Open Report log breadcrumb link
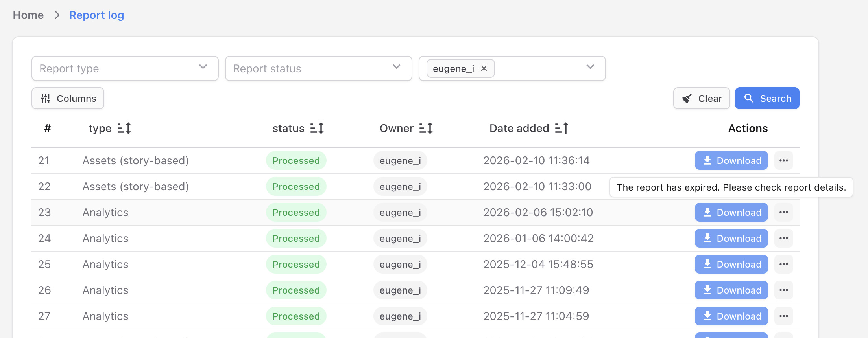 96,15
